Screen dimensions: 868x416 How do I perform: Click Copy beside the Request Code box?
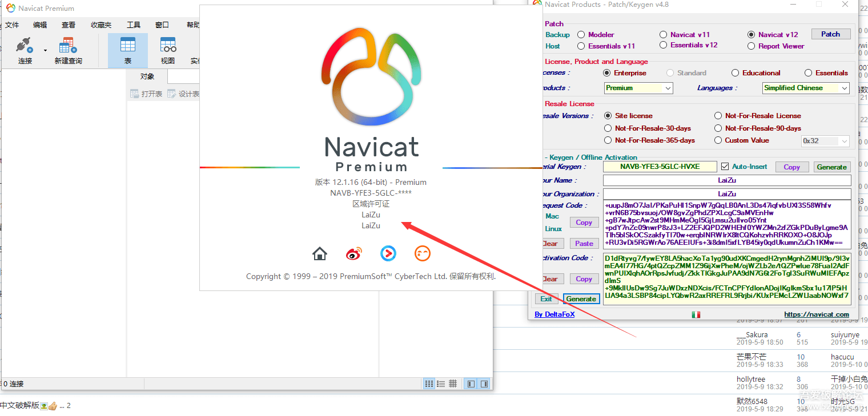pos(584,223)
